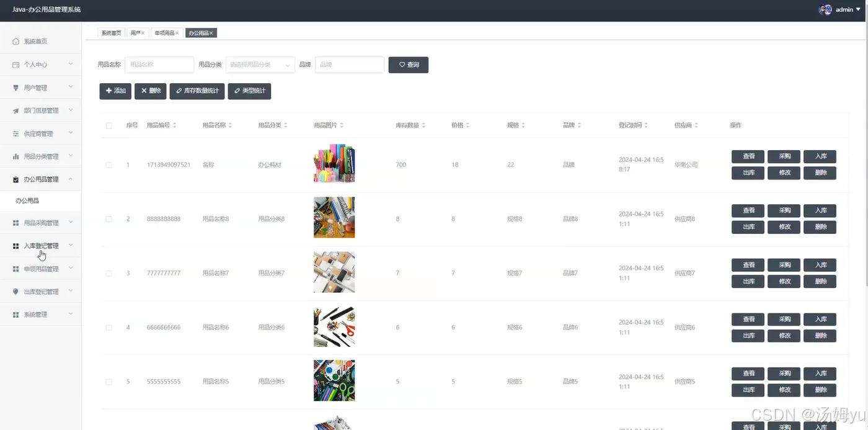This screenshot has height=430, width=868.
Task: Sort by 用品名称 column arrows
Action: click(x=230, y=125)
